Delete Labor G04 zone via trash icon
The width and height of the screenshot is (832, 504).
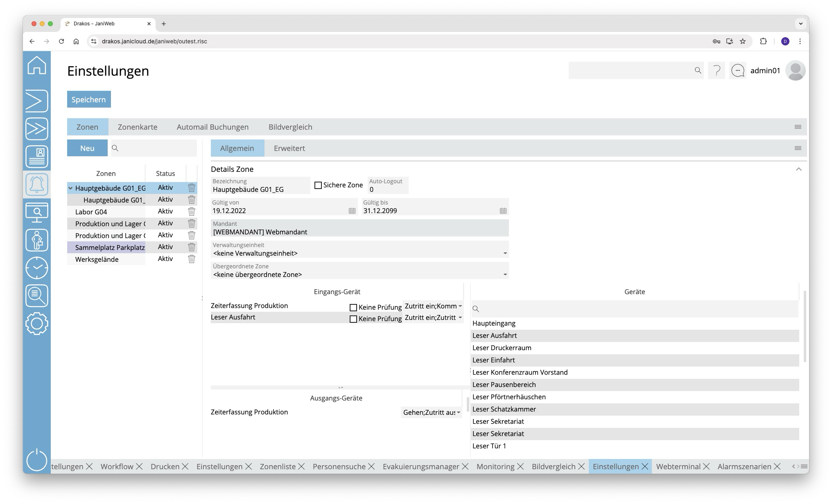(191, 211)
